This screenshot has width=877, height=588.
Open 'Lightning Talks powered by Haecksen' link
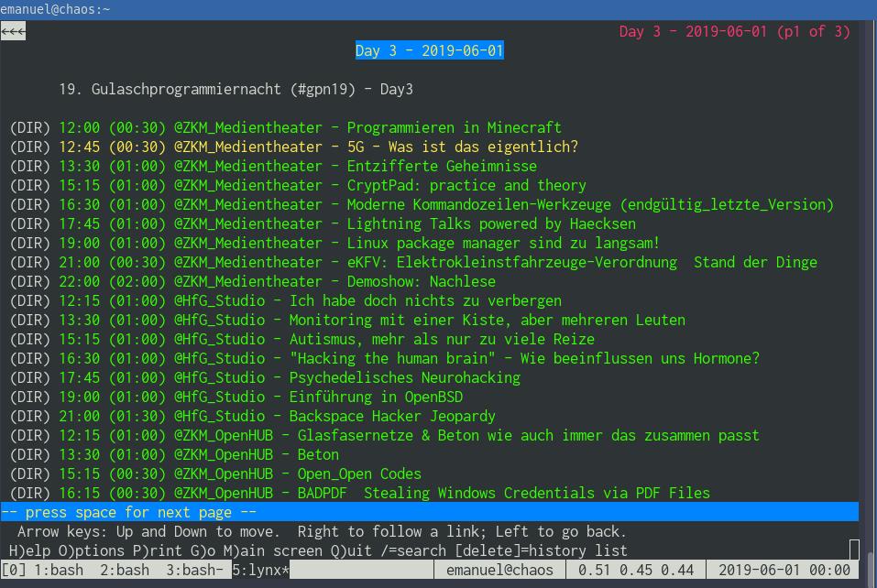[x=346, y=224]
